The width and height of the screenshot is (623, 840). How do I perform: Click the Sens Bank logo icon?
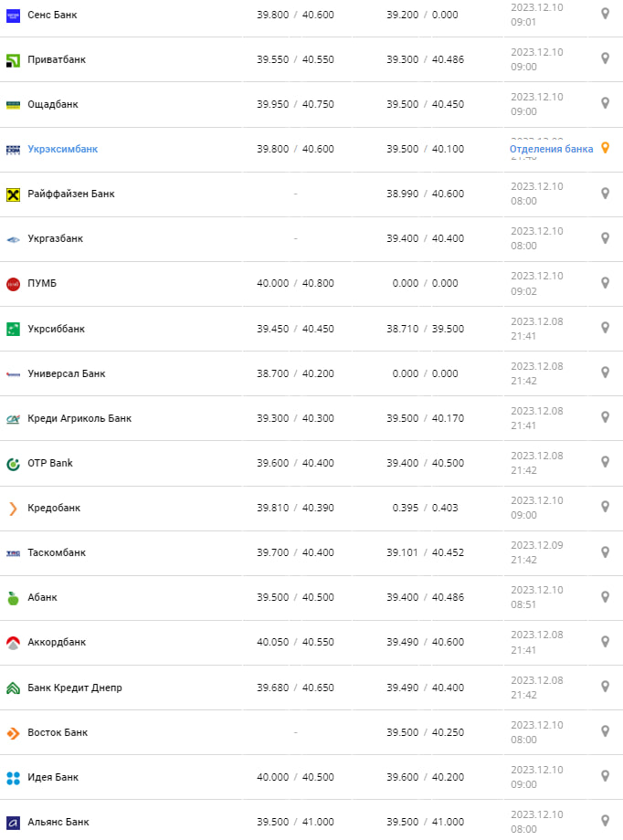click(x=13, y=15)
